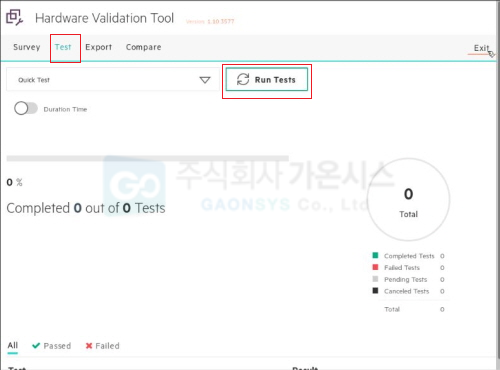Click the black Canceled Tests swatch
The width and height of the screenshot is (500, 370).
(x=375, y=290)
